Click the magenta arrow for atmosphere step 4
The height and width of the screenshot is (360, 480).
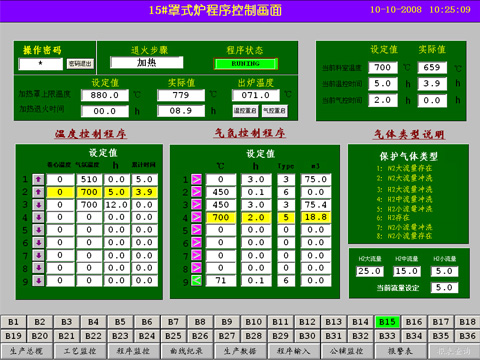[196, 217]
